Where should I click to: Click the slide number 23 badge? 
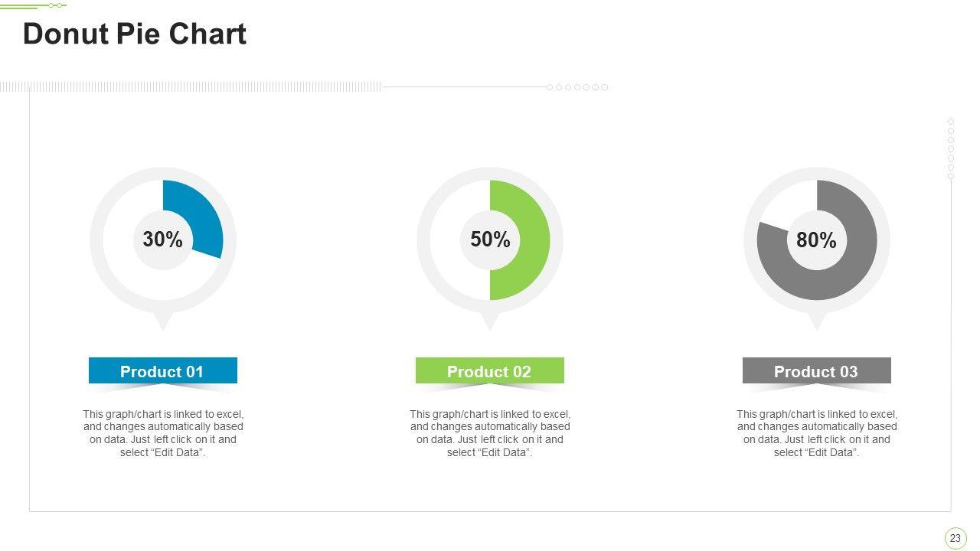coord(955,538)
